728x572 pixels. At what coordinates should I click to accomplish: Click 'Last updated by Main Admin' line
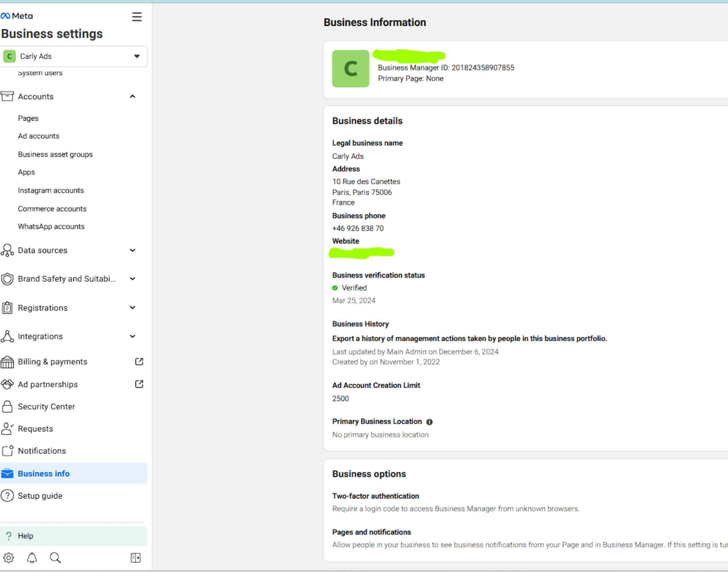[x=415, y=352]
